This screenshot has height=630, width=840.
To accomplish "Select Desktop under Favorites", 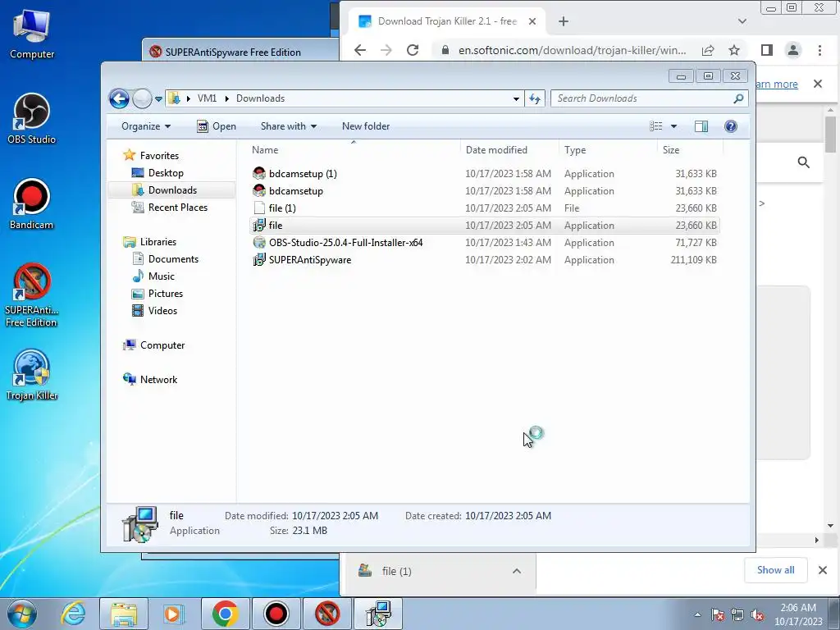I will (166, 173).
